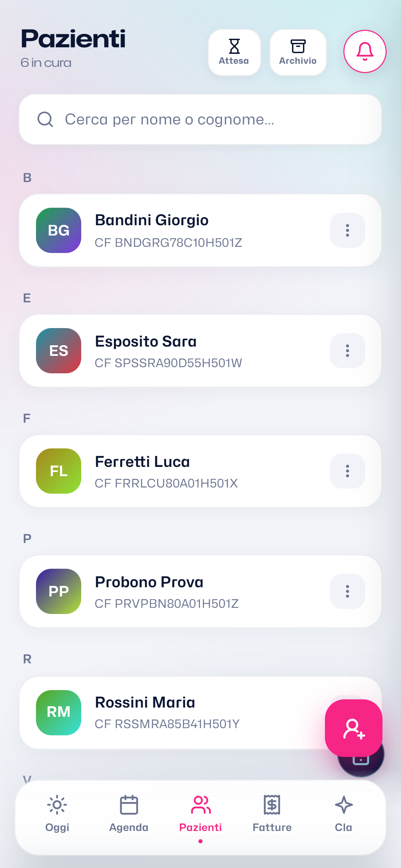Focus the name or surname search field
The height and width of the screenshot is (868, 401).
[200, 119]
